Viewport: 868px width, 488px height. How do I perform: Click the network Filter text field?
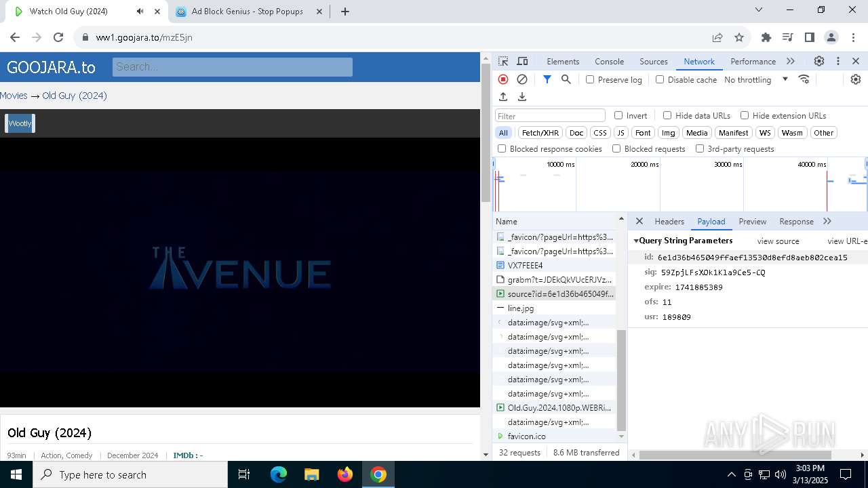[x=550, y=116]
